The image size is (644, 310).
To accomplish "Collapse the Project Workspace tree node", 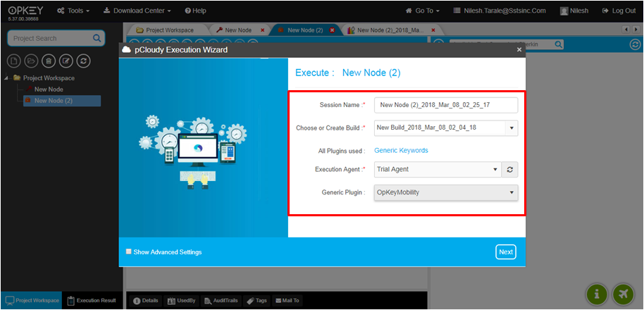I will pyautogui.click(x=6, y=78).
